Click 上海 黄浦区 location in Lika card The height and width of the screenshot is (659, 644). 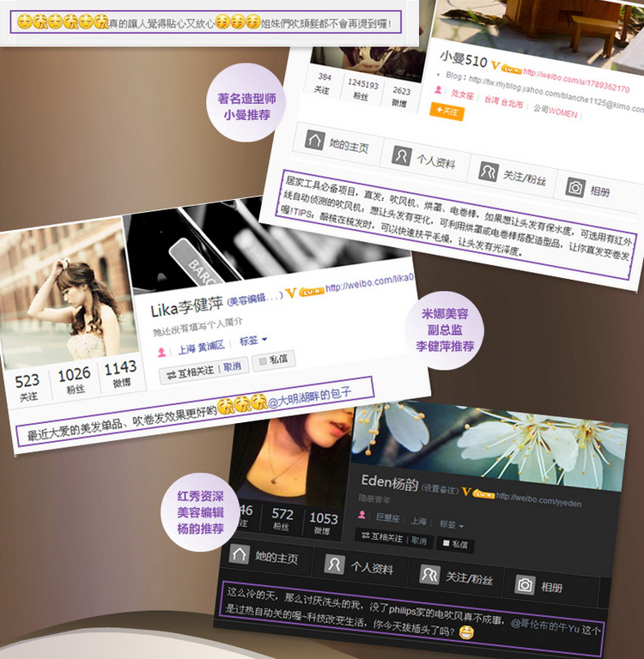(202, 348)
